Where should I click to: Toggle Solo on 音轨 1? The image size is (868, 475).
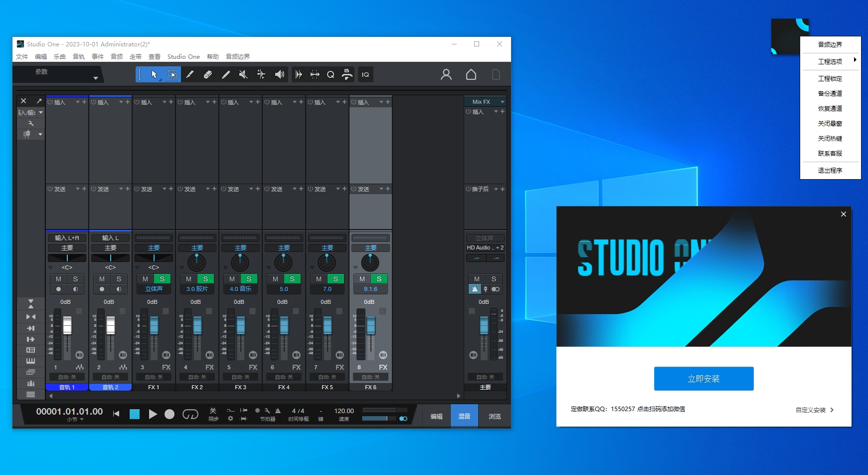coord(75,279)
